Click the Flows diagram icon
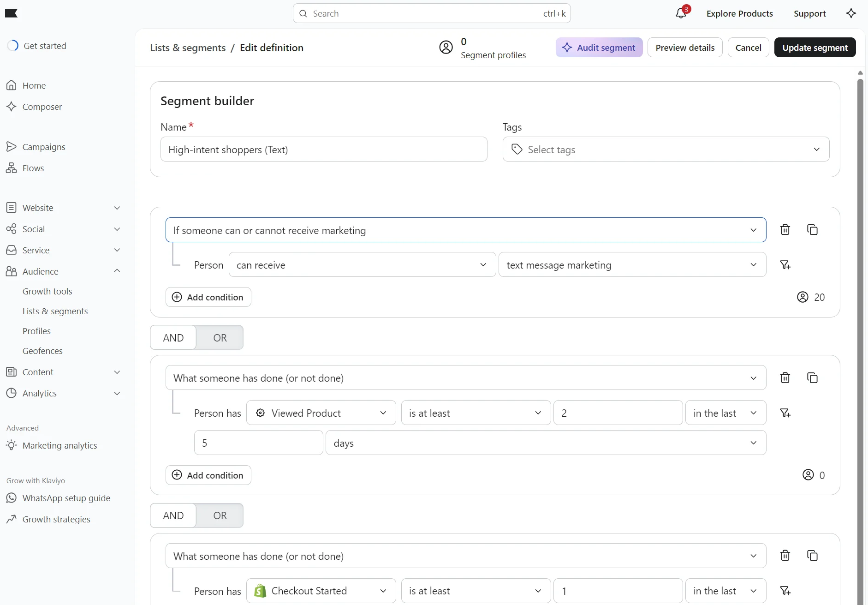The height and width of the screenshot is (605, 868). (x=12, y=168)
